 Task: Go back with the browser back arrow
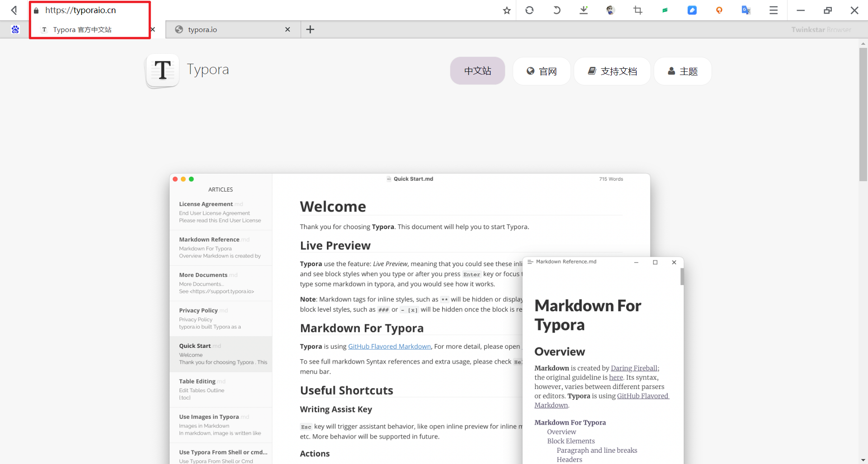pyautogui.click(x=14, y=10)
